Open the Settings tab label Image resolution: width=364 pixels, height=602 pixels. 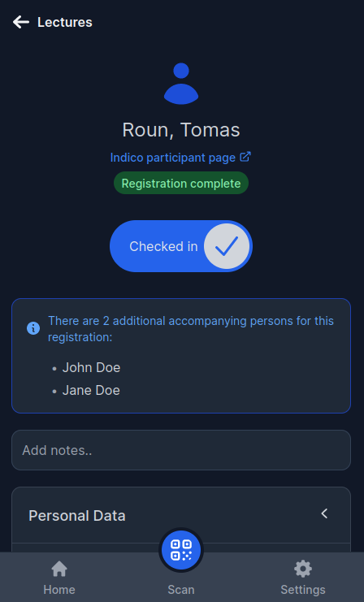303,589
